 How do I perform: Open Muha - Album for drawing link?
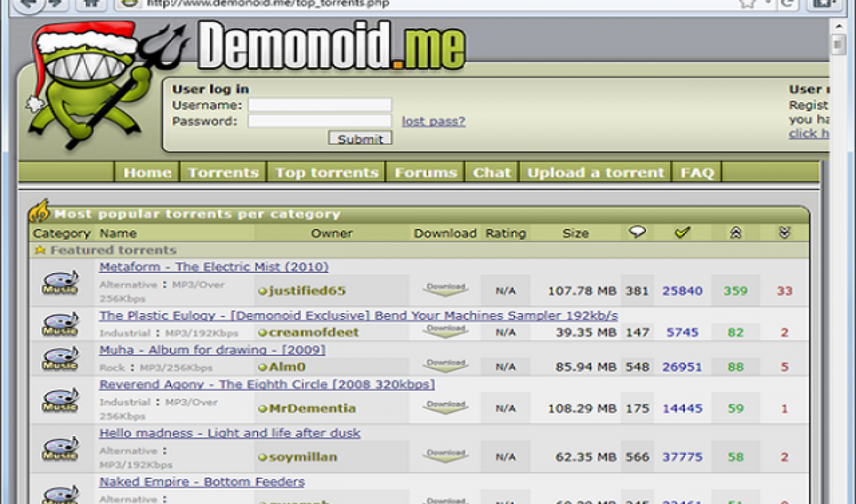[213, 350]
